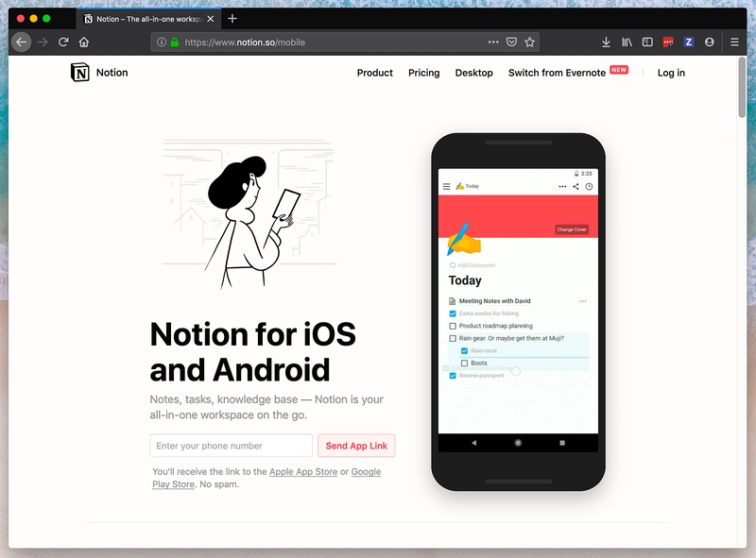The image size is (756, 558).
Task: Go back with the browser back arrow
Action: [x=21, y=42]
